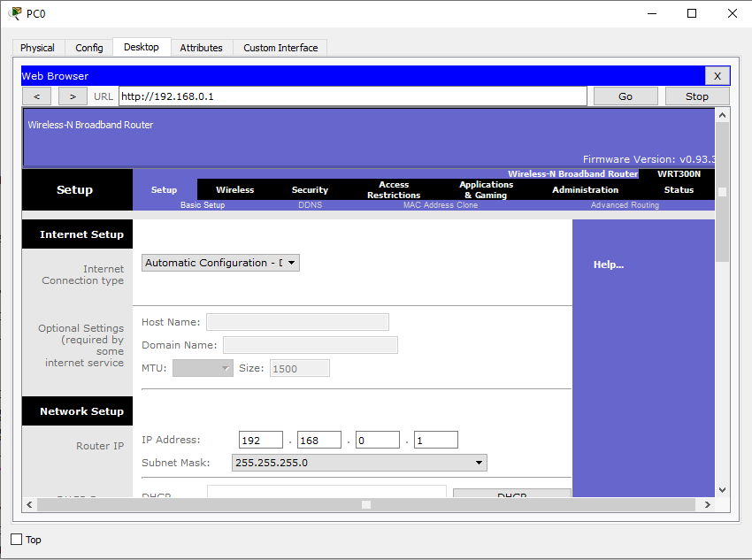Click the Packet Tracer PC0 window icon
Screen dimensions: 752x560
point(15,13)
